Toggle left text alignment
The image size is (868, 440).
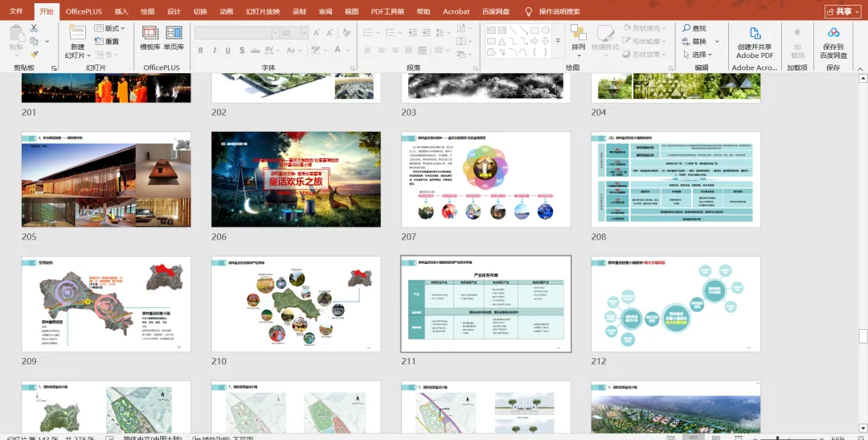[x=368, y=51]
